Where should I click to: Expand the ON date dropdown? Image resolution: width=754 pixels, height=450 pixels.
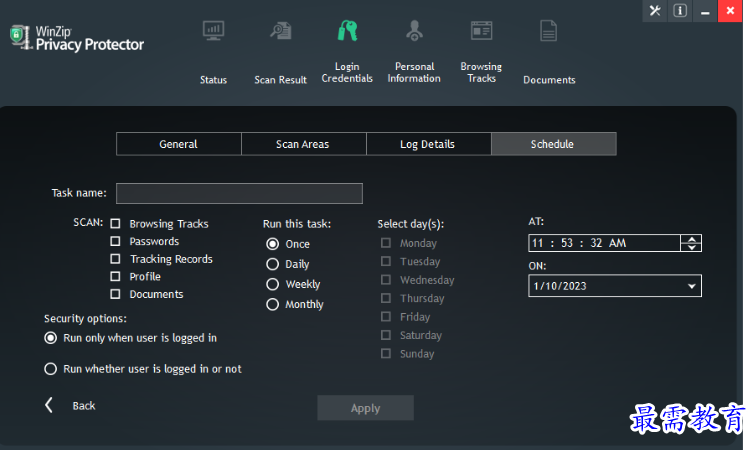point(691,287)
